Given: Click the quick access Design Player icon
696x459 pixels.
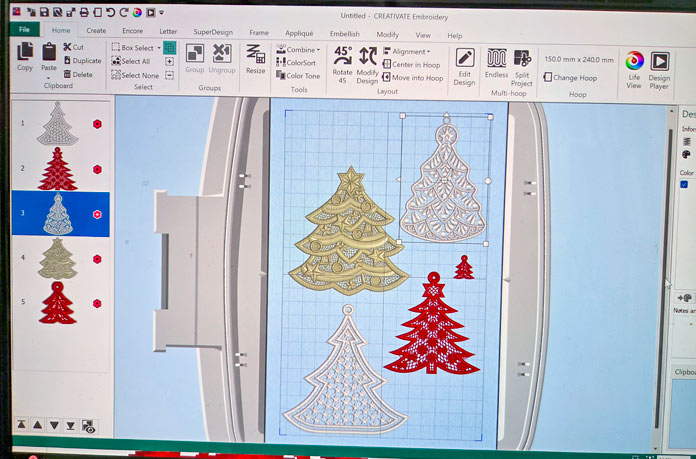Looking at the screenshot, I should 151,12.
